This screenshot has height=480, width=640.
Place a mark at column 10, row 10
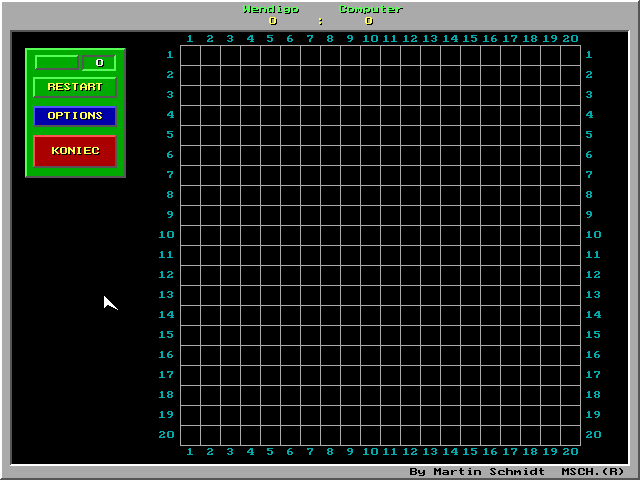pos(370,235)
